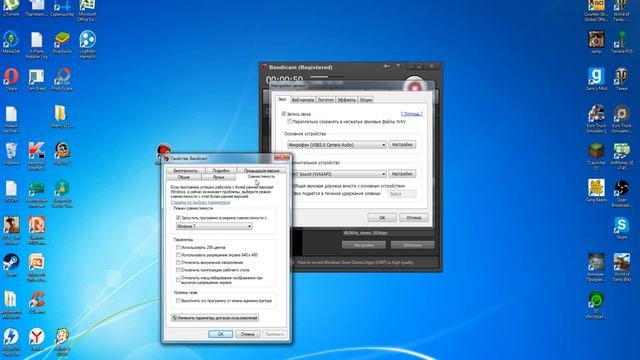Check 'Отключить масштабирование изображения' high DPI option

(x=178, y=280)
